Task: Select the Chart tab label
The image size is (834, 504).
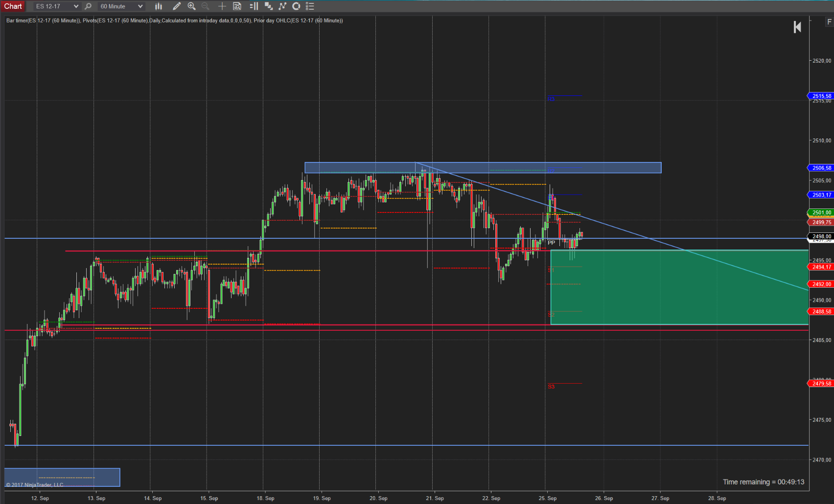Action: click(13, 6)
